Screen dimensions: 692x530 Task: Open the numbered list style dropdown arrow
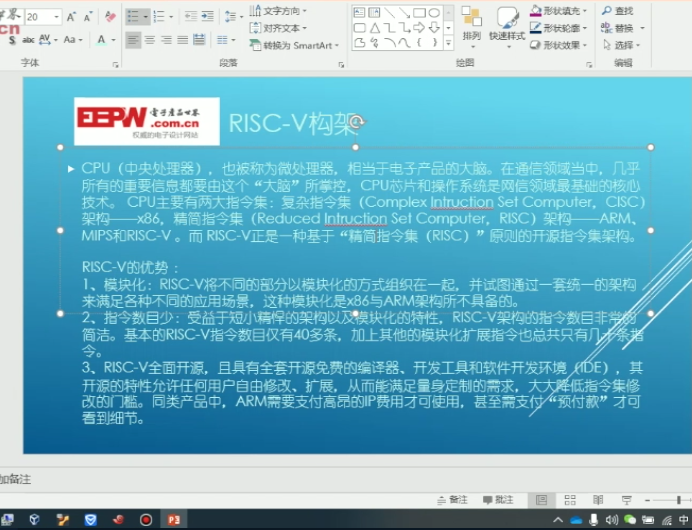tap(171, 17)
